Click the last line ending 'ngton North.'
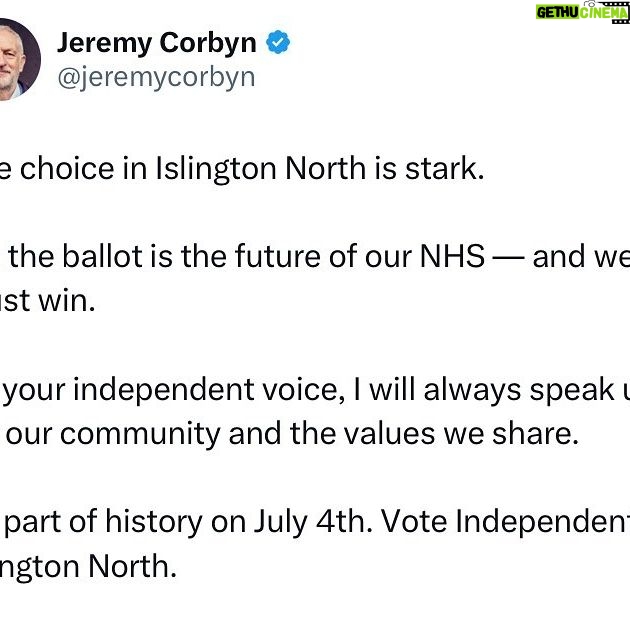Image resolution: width=630 pixels, height=630 pixels. click(x=88, y=567)
